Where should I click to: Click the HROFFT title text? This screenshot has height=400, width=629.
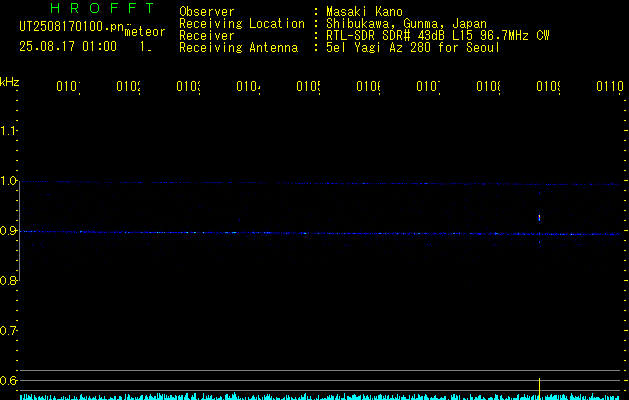click(103, 8)
